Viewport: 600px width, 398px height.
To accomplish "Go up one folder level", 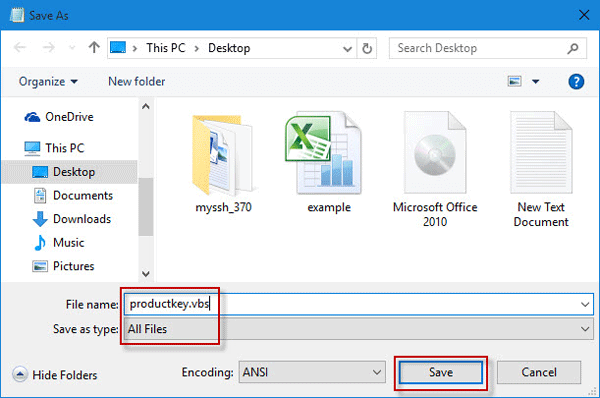I will click(94, 47).
